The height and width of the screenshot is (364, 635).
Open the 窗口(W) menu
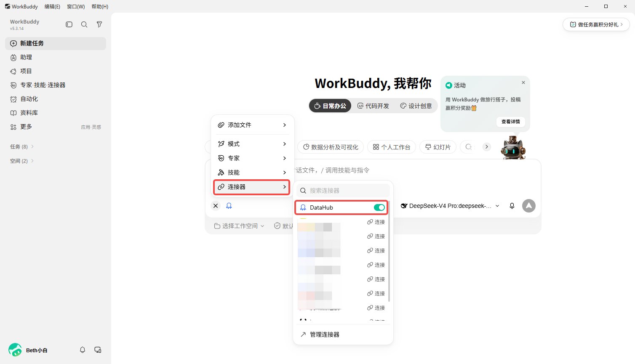pos(76,7)
